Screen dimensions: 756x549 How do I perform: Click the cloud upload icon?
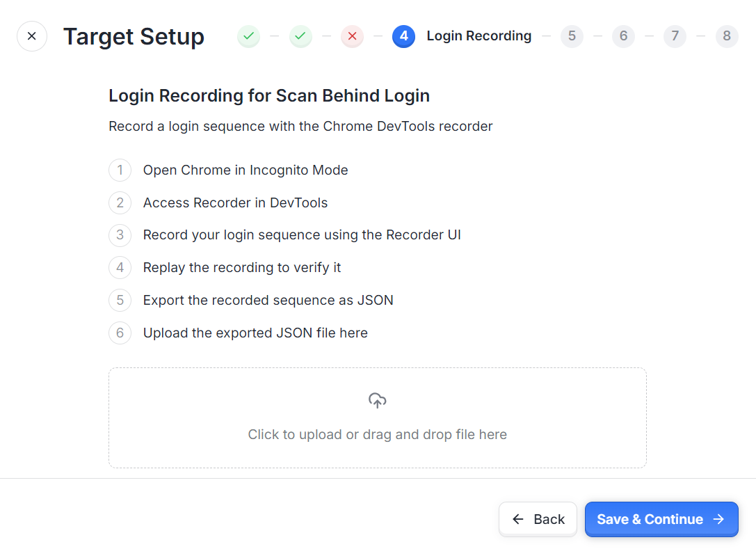point(378,400)
